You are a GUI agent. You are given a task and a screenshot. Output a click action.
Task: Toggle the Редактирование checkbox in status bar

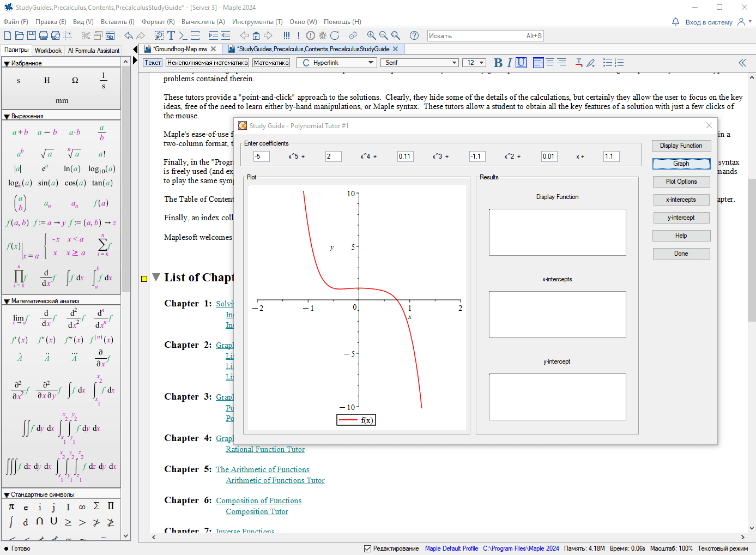tap(368, 548)
